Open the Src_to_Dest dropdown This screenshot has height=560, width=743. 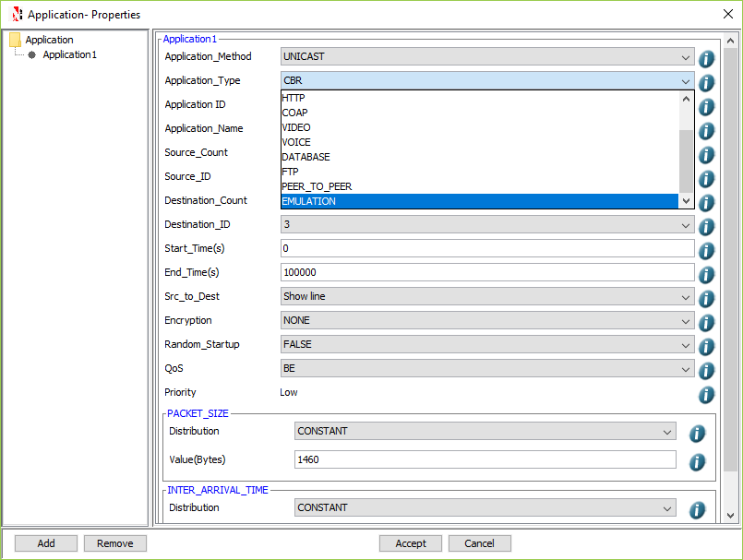[x=685, y=298]
